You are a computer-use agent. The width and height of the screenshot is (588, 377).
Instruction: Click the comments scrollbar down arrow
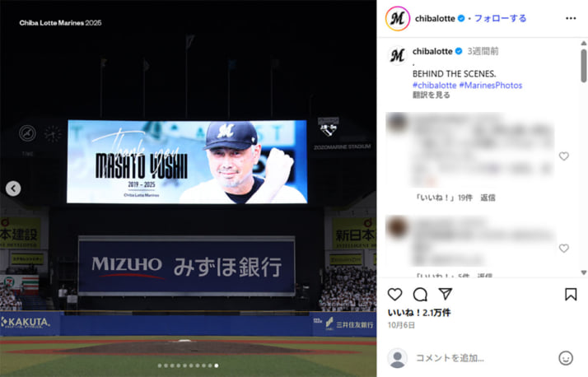pos(584,272)
